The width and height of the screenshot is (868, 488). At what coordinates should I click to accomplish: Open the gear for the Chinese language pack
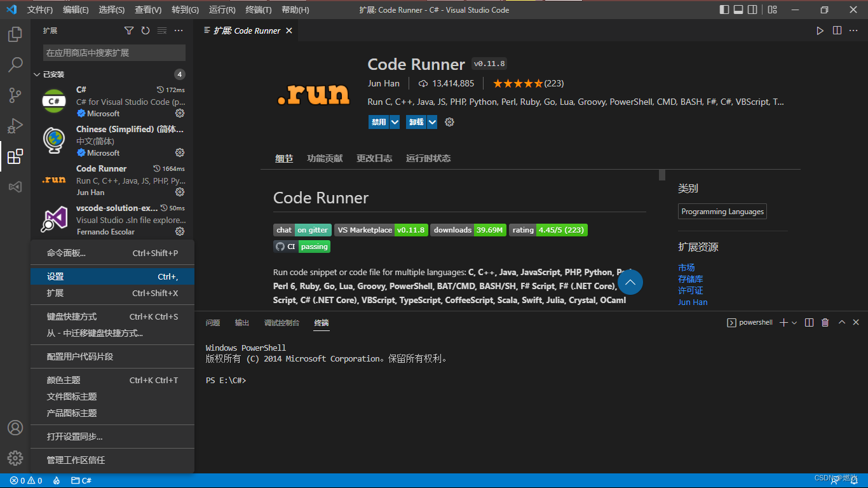[180, 152]
